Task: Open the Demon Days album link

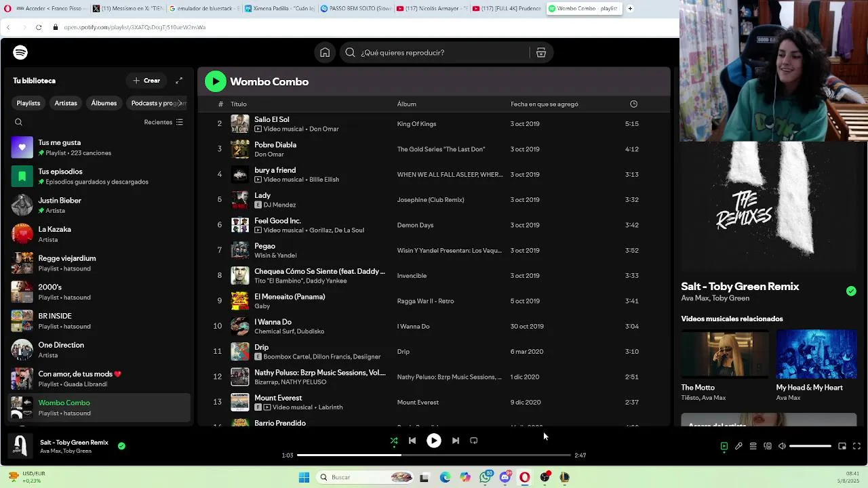Action: pyautogui.click(x=415, y=225)
